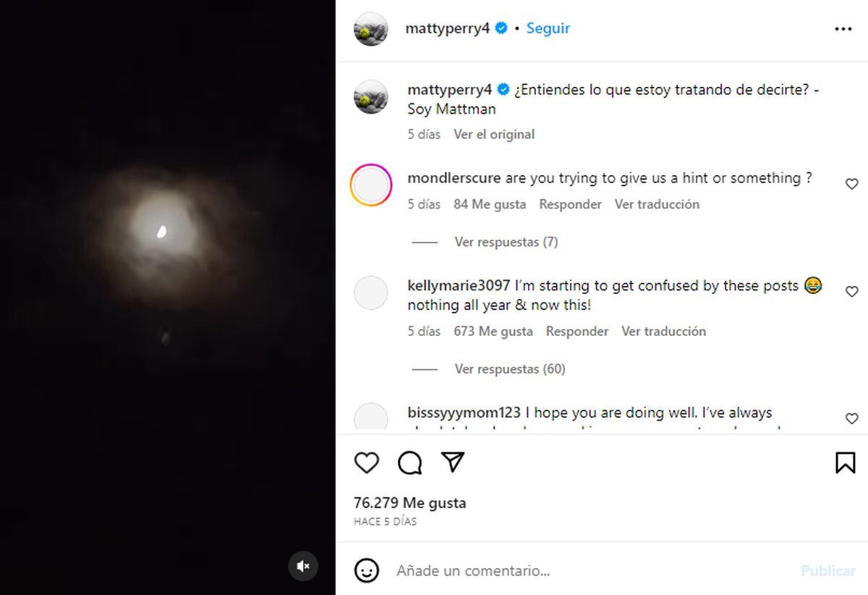Click mattyperry4's blue verified badge
Viewport: 868px width, 595px height.
tap(501, 28)
